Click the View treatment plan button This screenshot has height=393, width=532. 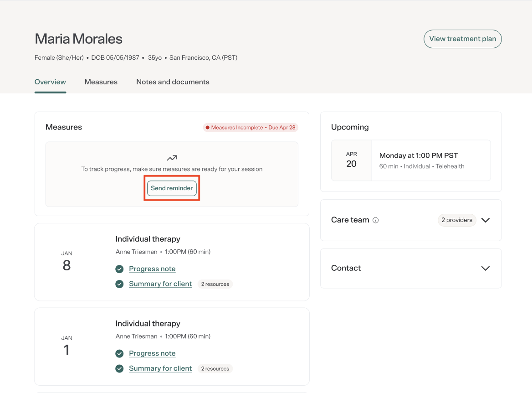pos(462,39)
